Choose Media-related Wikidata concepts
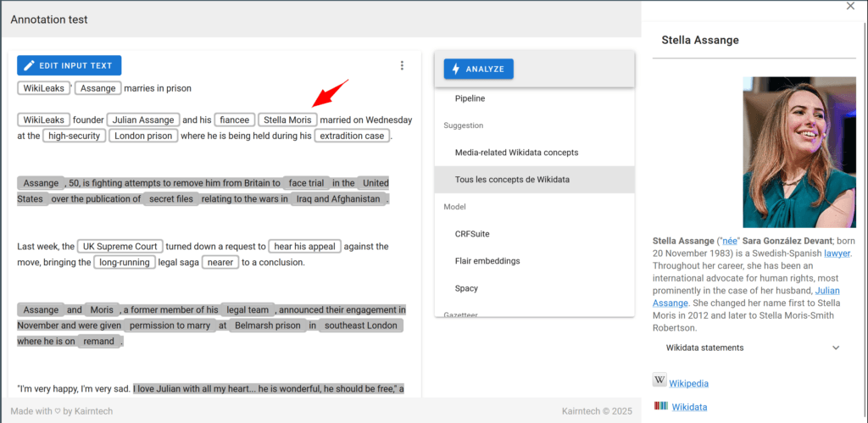 [x=534, y=153]
